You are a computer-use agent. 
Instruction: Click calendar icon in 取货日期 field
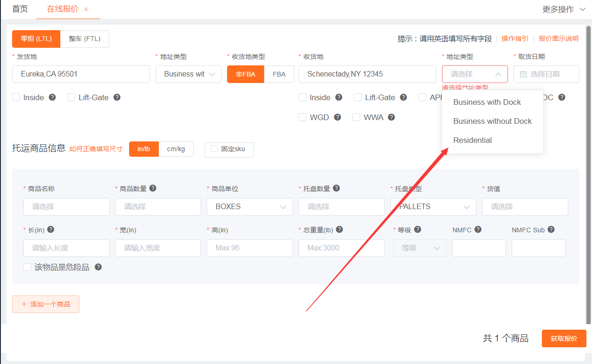pyautogui.click(x=523, y=74)
